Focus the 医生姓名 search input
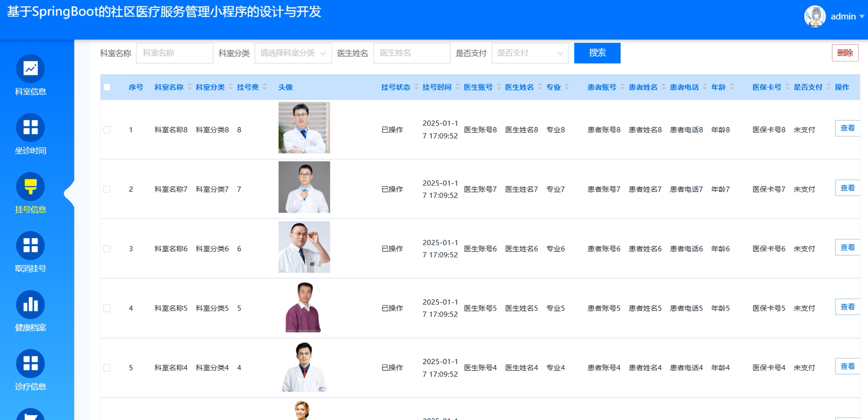Viewport: 868px width, 420px height. [x=412, y=53]
